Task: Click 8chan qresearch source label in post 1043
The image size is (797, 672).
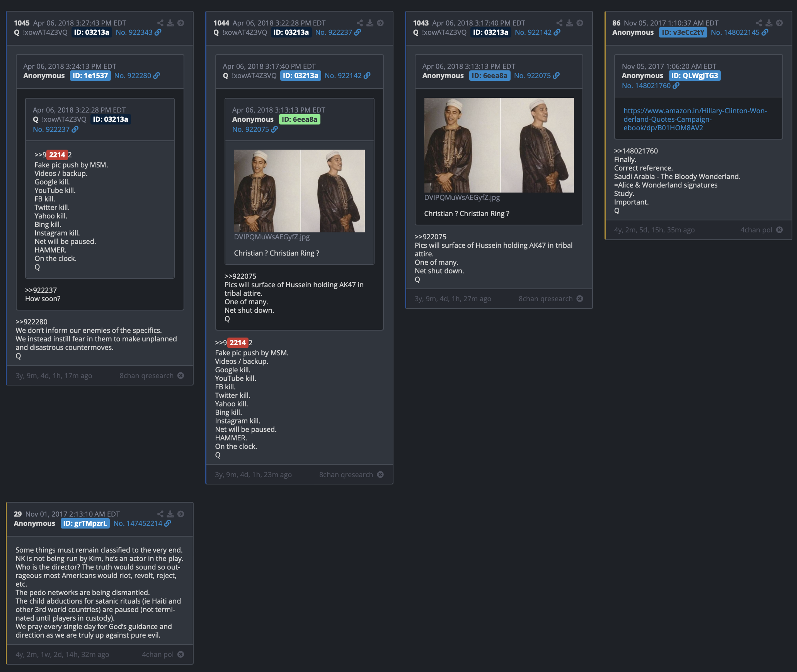Action: pos(545,298)
